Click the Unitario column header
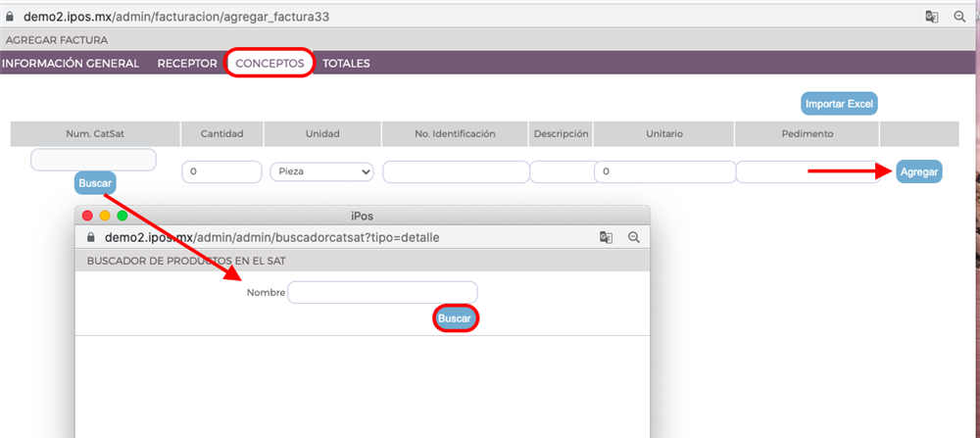This screenshot has width=980, height=438. click(664, 133)
